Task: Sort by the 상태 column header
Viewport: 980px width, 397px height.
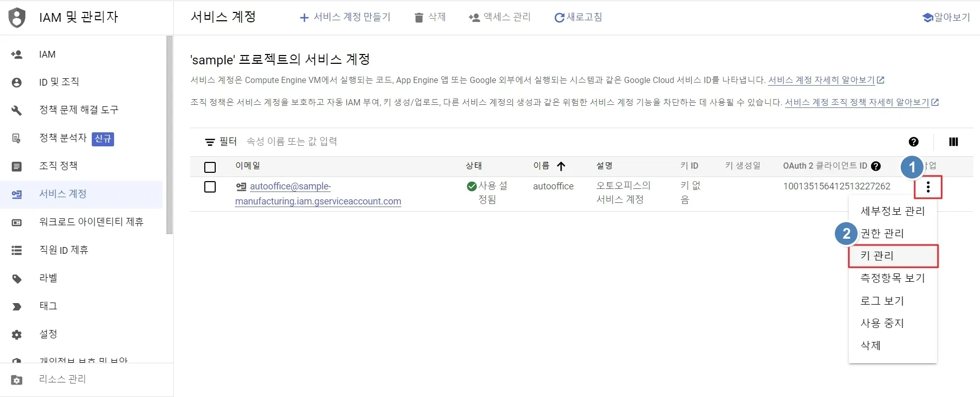Action: tap(474, 166)
